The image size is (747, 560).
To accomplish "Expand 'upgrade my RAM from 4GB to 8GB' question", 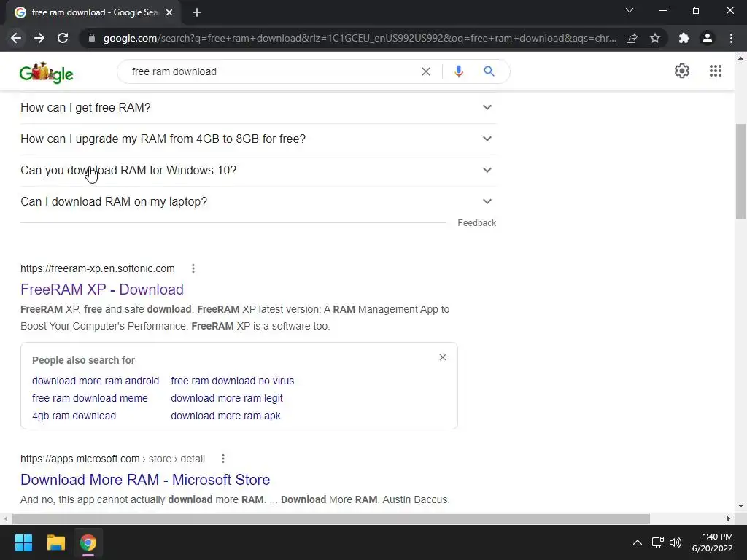I will 258,139.
